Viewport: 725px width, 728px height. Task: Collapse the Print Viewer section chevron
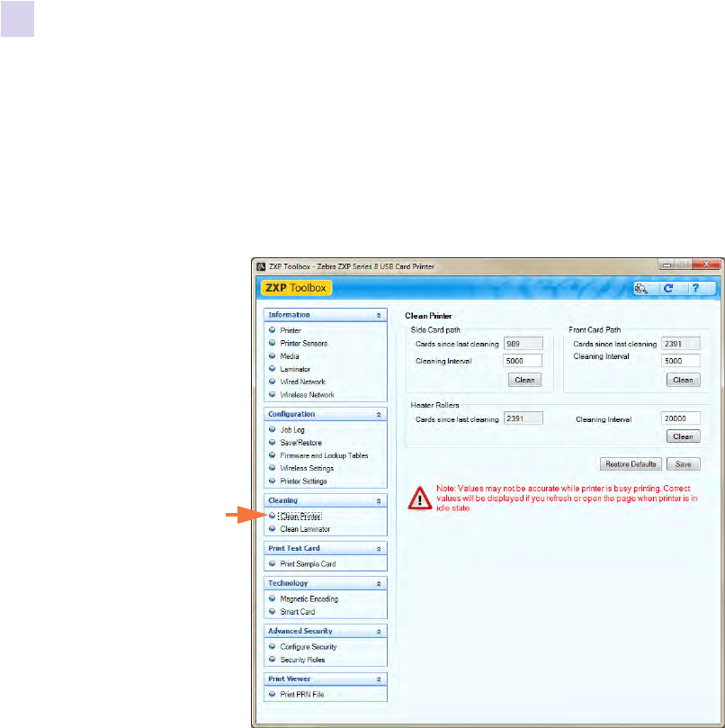(379, 679)
